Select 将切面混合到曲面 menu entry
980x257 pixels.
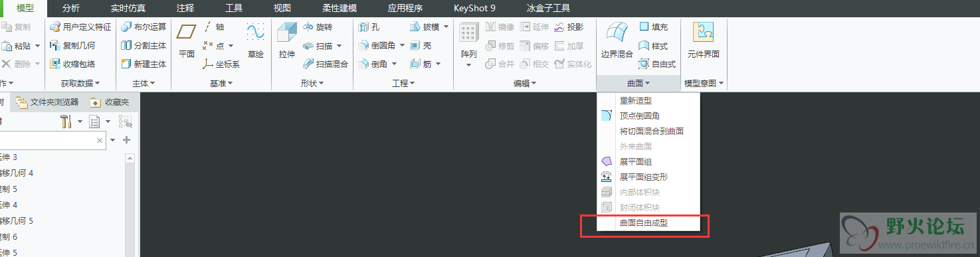(x=652, y=131)
